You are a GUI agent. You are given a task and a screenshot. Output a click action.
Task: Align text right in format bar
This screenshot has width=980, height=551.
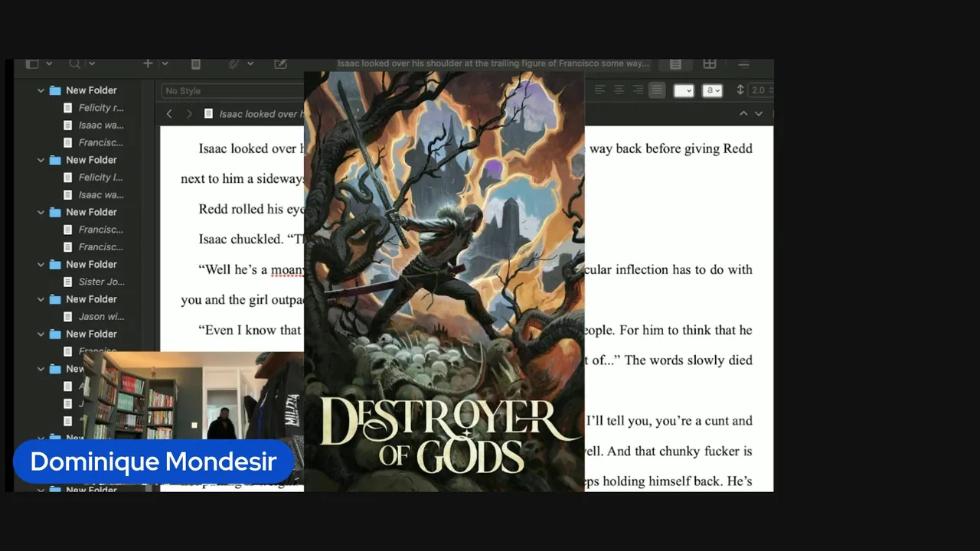pyautogui.click(x=638, y=90)
